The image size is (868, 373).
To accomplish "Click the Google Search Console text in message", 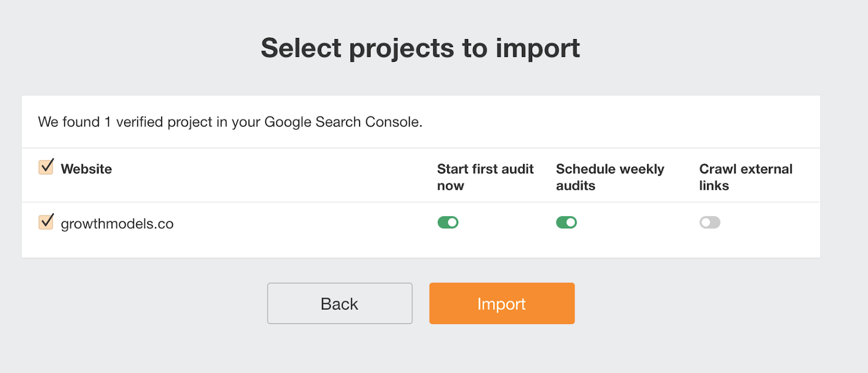I will 342,122.
